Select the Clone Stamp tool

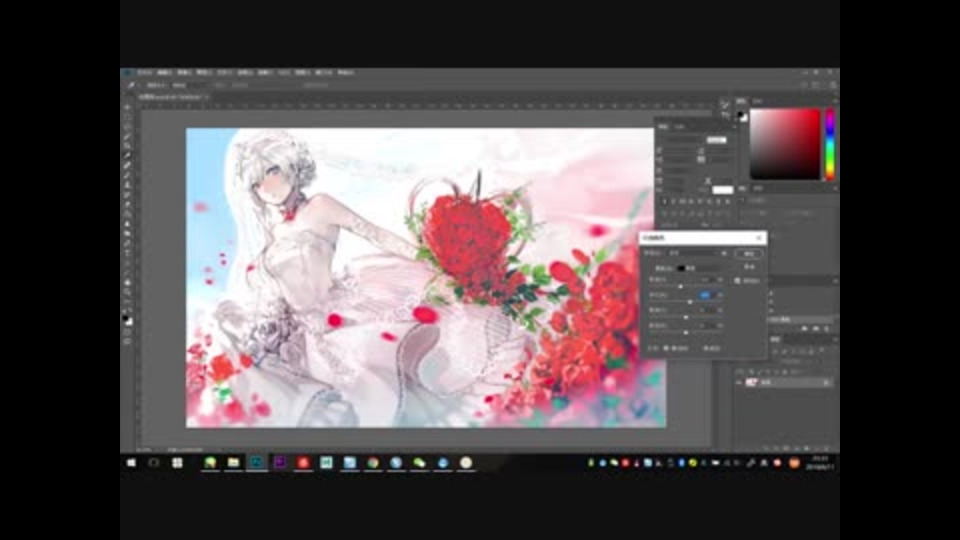coord(127,186)
